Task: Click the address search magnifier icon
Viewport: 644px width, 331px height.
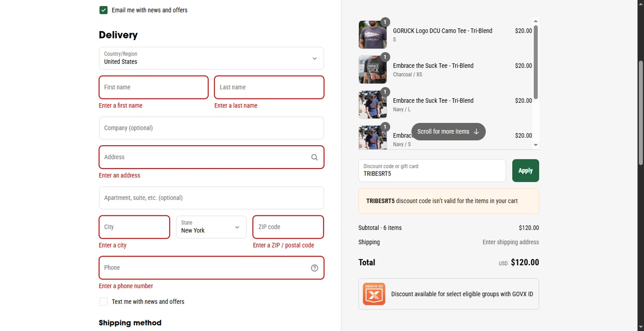Action: coord(314,157)
